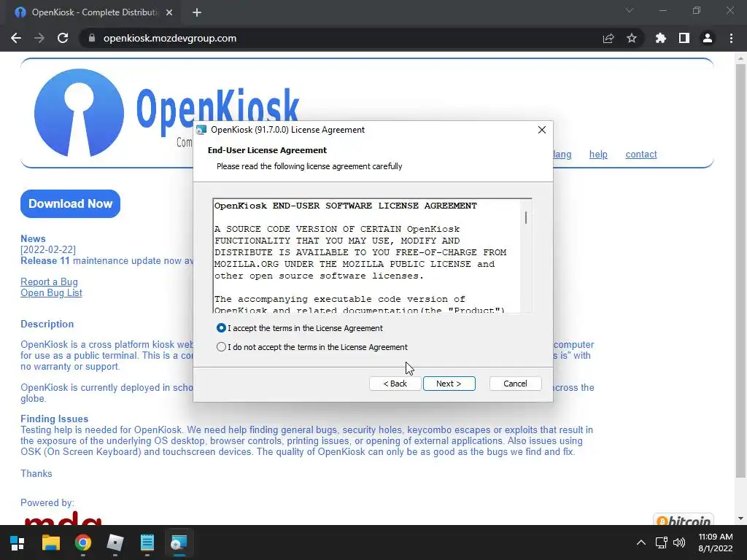Share this page icon in address bar
The width and height of the screenshot is (747, 560).
click(608, 38)
